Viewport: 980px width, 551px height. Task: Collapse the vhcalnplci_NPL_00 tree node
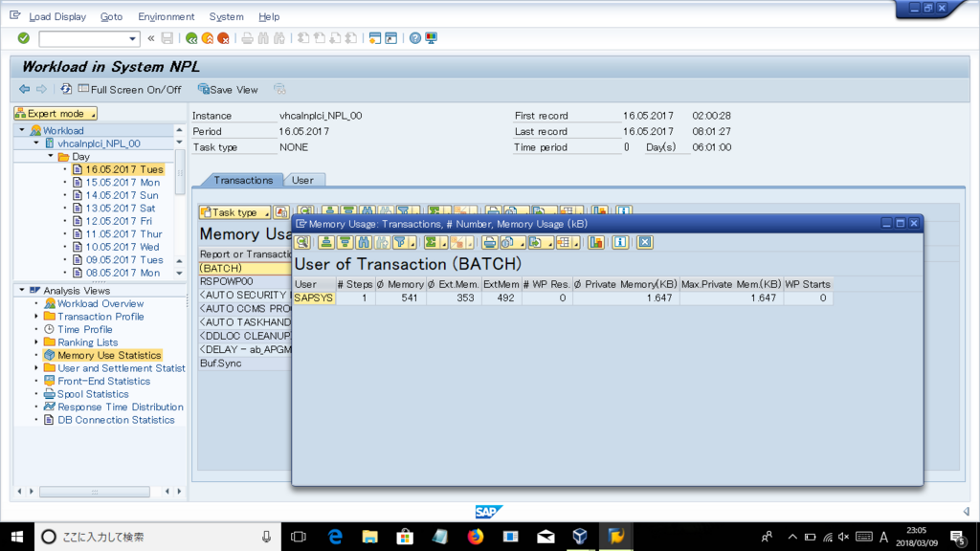[x=36, y=143]
